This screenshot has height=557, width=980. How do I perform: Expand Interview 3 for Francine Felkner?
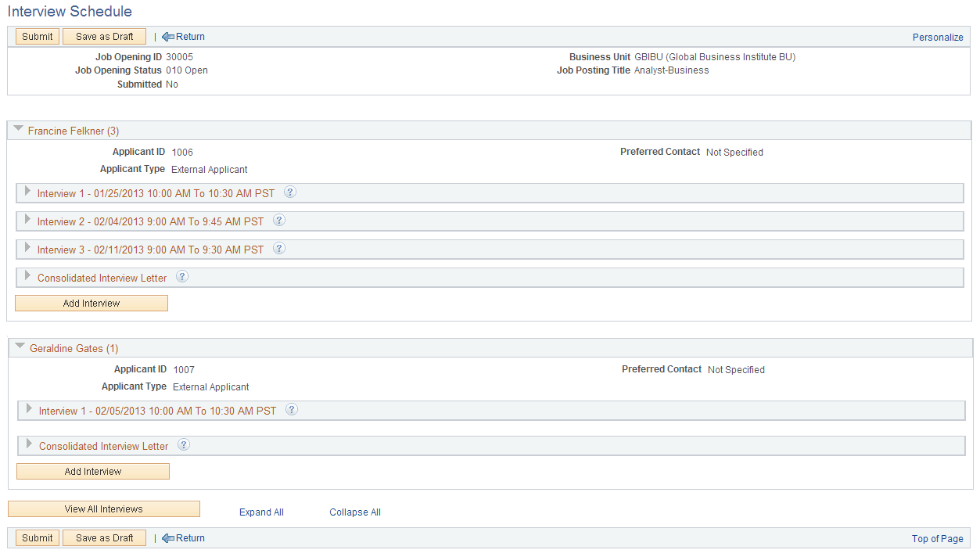(x=27, y=248)
